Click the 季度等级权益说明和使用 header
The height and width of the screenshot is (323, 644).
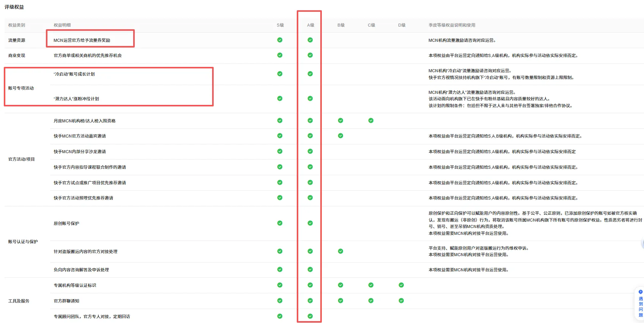pos(452,25)
